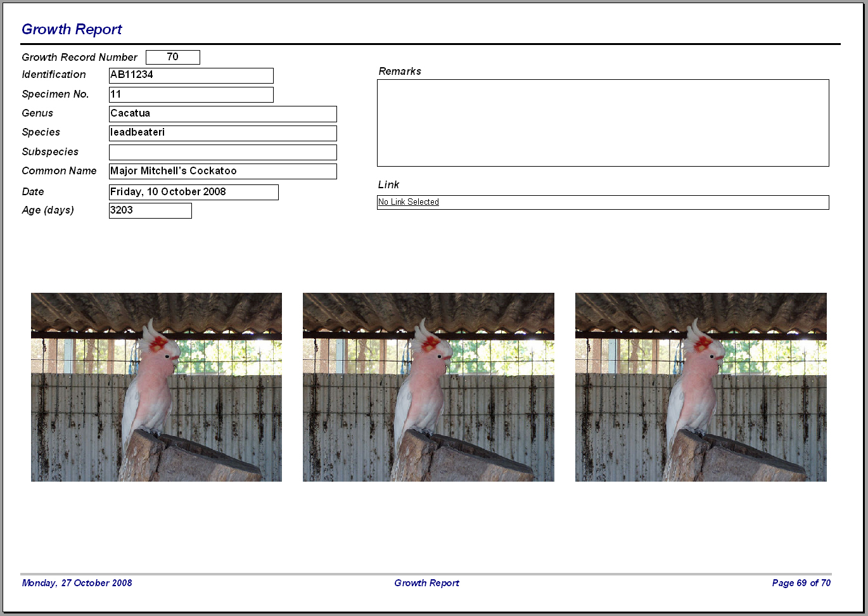Click the Growth Report title heading

tap(72, 29)
